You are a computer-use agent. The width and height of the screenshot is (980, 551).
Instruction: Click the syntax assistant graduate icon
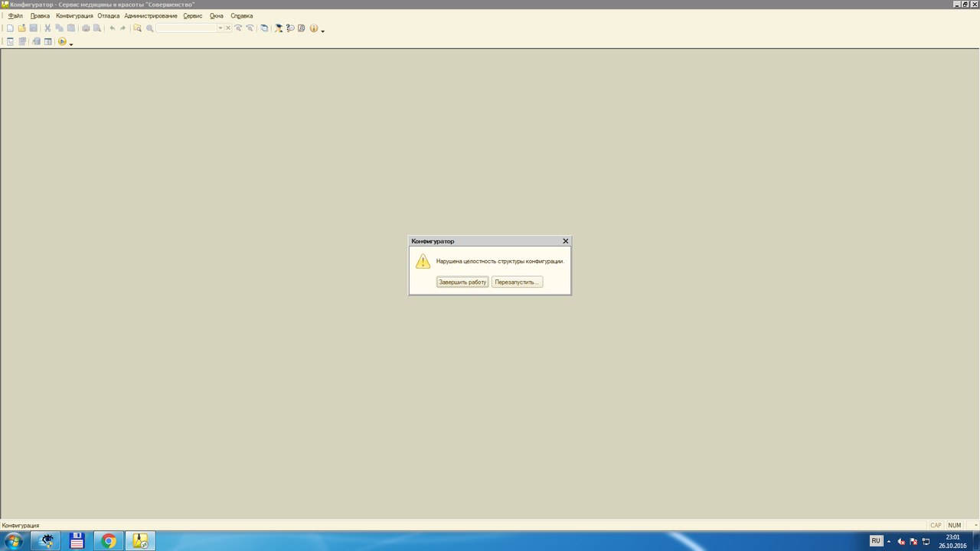tap(279, 28)
